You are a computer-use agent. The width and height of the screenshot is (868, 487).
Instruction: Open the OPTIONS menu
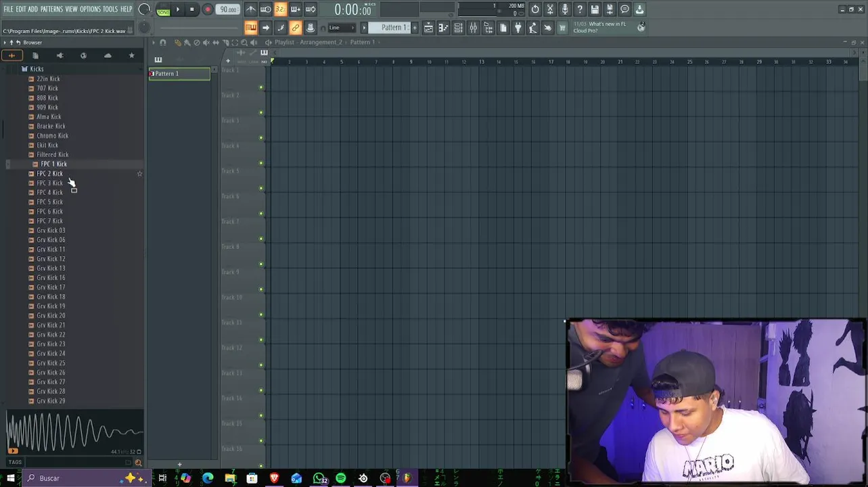click(x=90, y=9)
